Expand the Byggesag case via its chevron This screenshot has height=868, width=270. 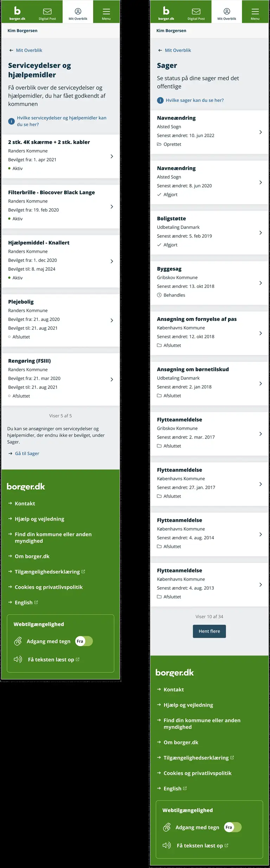pyautogui.click(x=261, y=283)
